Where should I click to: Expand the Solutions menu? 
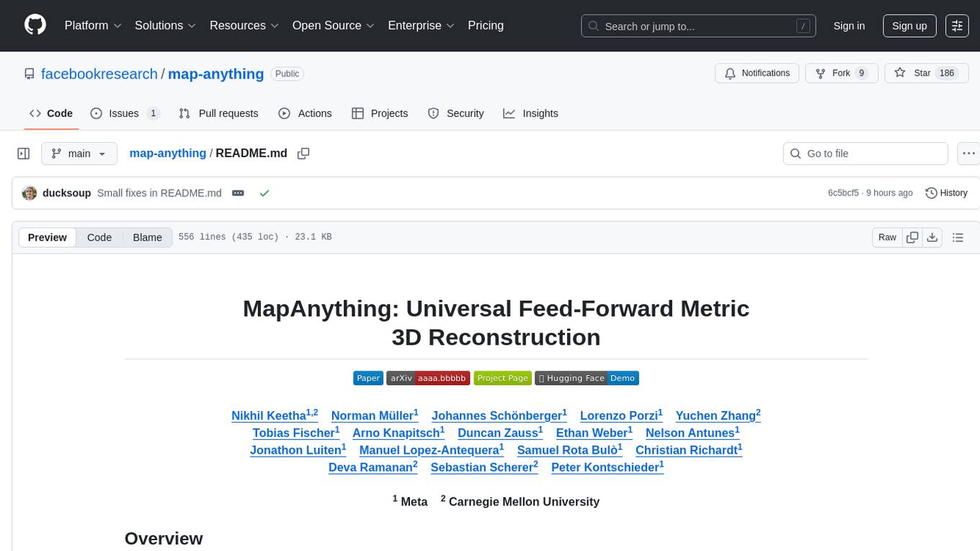coord(166,25)
